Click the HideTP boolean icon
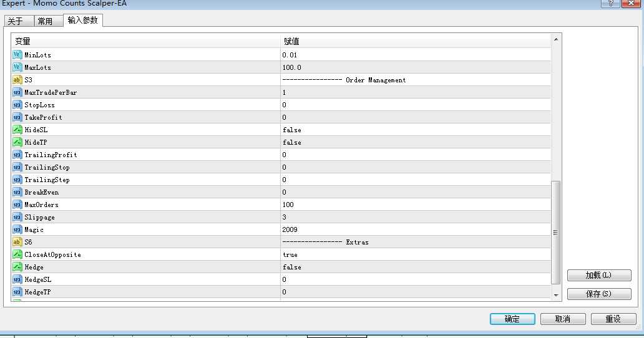Image resolution: width=644 pixels, height=338 pixels. tap(17, 142)
